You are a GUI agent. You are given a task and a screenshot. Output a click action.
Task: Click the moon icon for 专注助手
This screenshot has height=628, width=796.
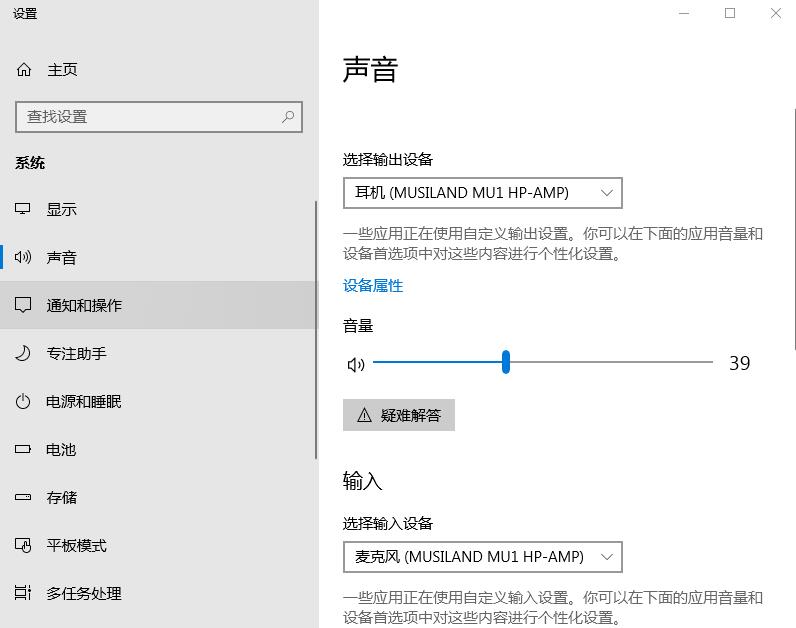pos(23,353)
